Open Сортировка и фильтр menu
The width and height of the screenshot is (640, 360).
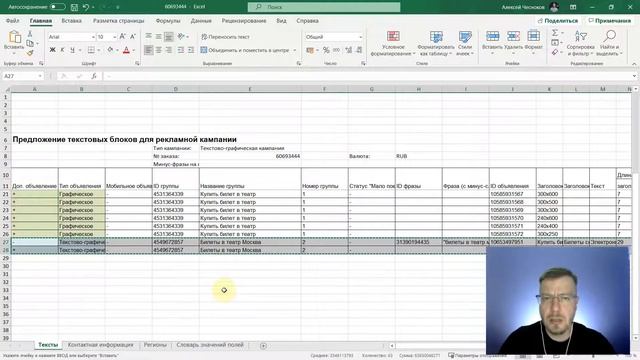[x=580, y=43]
